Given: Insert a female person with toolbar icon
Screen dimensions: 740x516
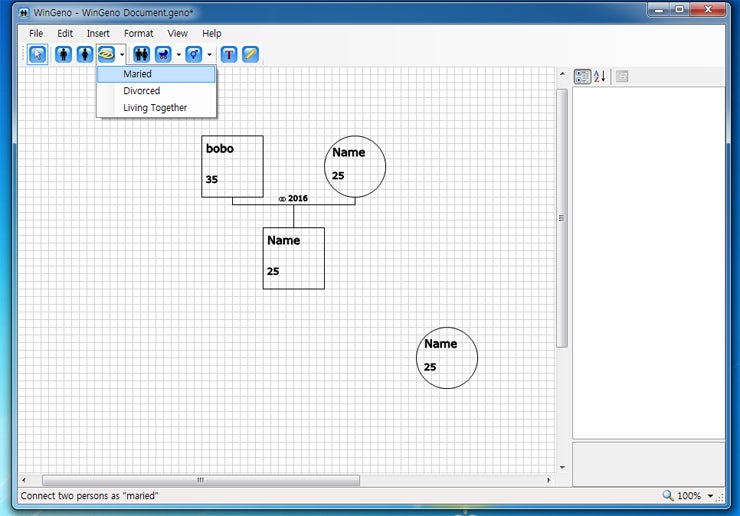Looking at the screenshot, I should (85, 54).
